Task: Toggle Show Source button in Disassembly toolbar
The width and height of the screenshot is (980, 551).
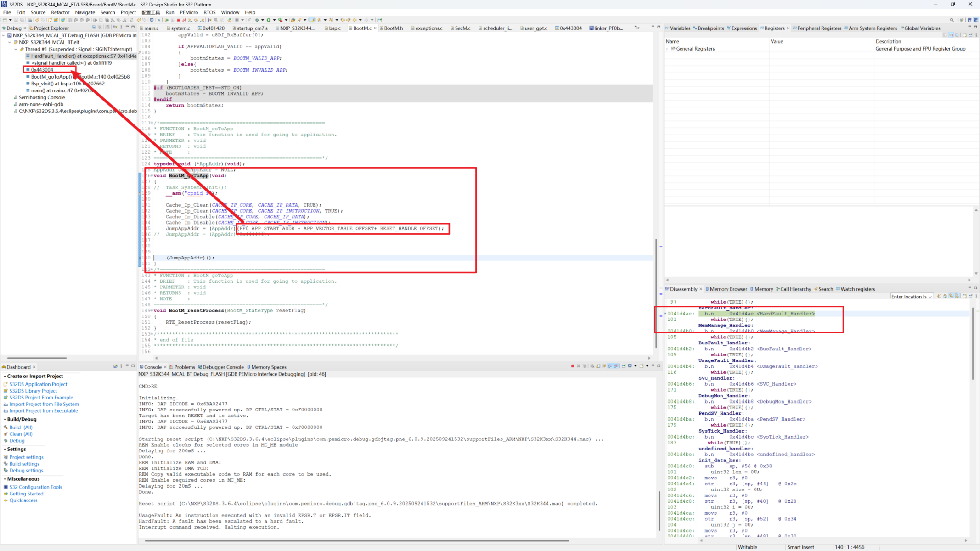Action: (957, 296)
